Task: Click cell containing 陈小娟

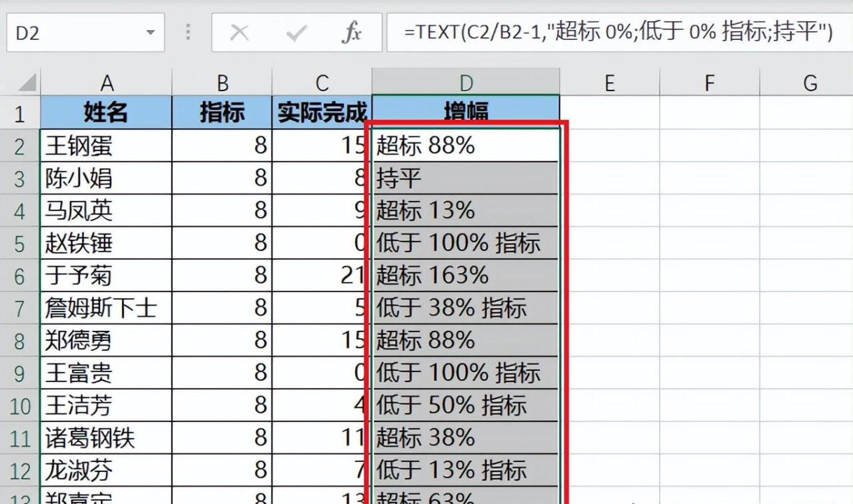Action: 107,178
